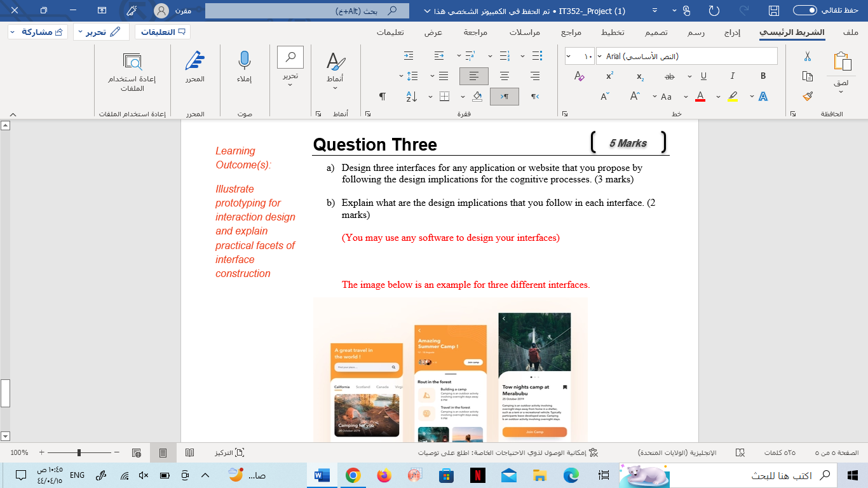Viewport: 868px width, 488px height.
Task: Apply Bold formatting
Action: [763, 76]
